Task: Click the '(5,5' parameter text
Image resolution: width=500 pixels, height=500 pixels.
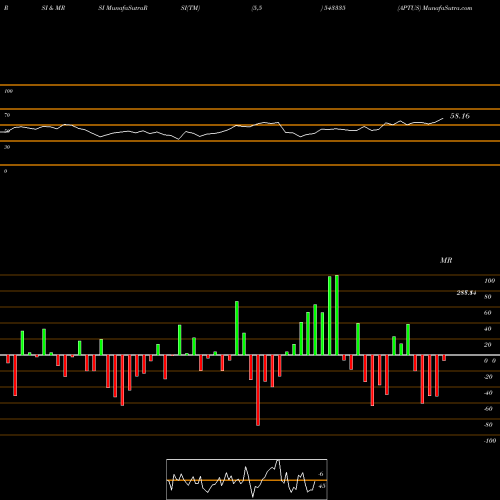Action: (x=257, y=8)
